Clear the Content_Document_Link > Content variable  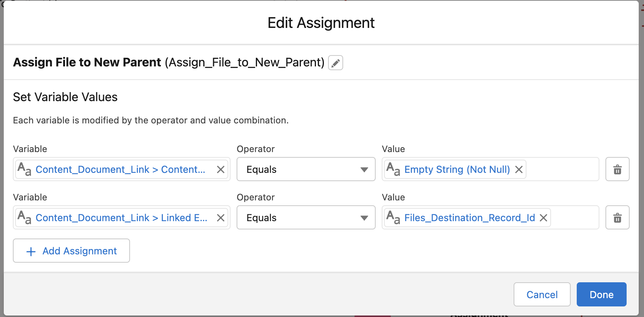tap(221, 169)
